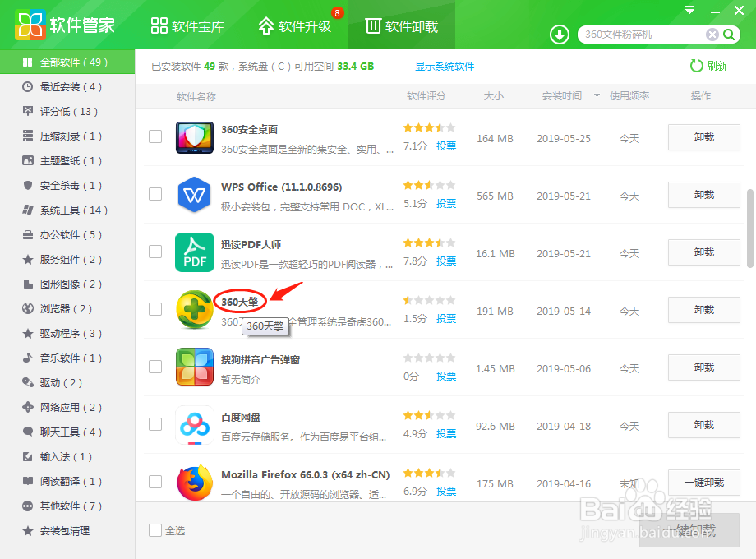
Task: Click the star rating of 搜狗拼音广告弹窗
Action: click(429, 358)
